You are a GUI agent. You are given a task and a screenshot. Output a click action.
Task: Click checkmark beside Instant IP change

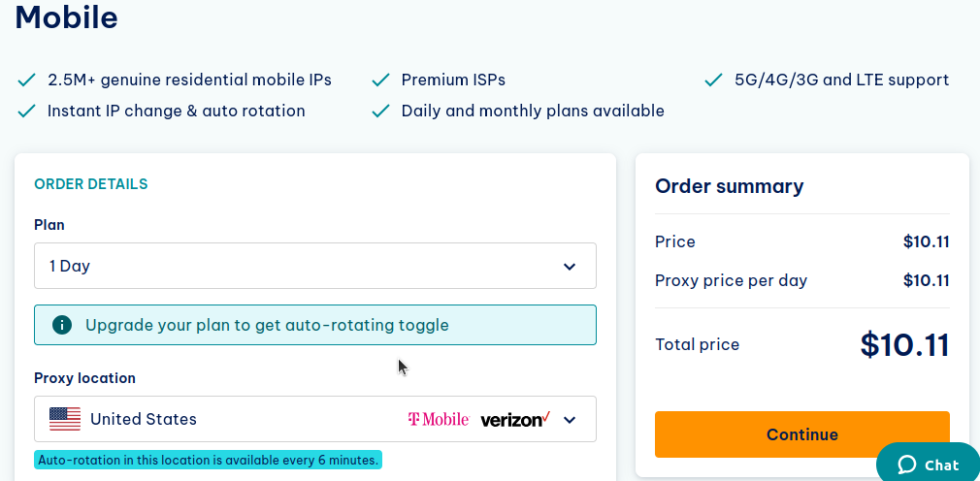(27, 111)
